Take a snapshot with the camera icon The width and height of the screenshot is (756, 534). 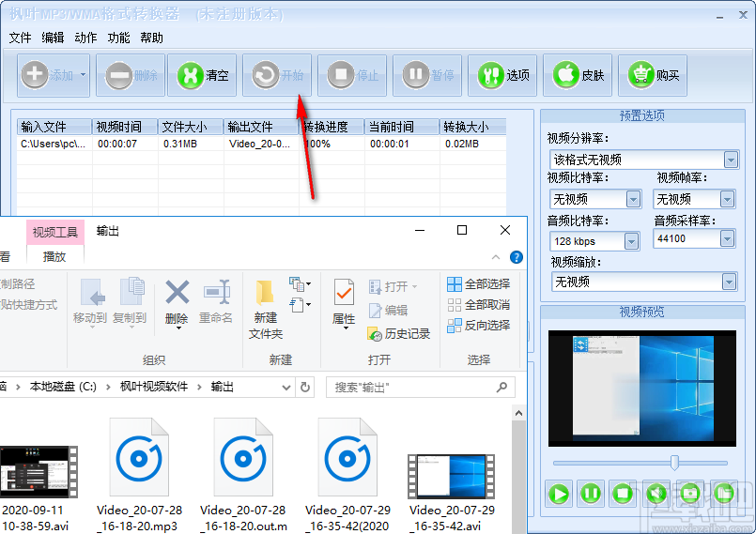pos(690,494)
